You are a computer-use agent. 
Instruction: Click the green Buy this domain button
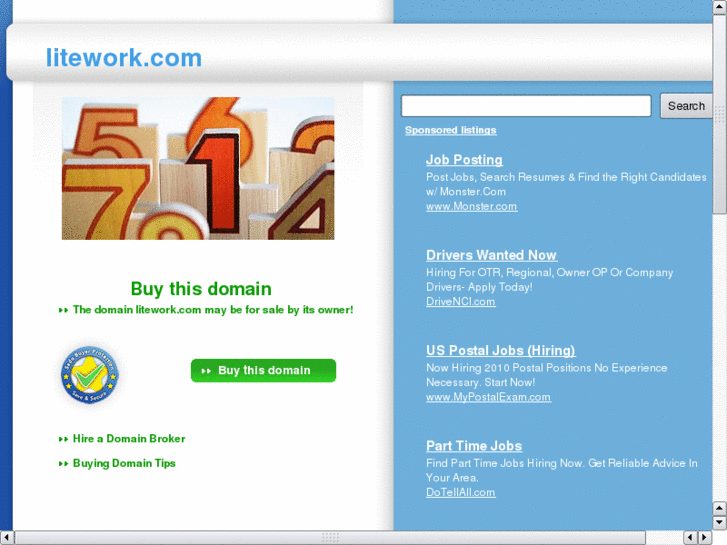point(263,371)
